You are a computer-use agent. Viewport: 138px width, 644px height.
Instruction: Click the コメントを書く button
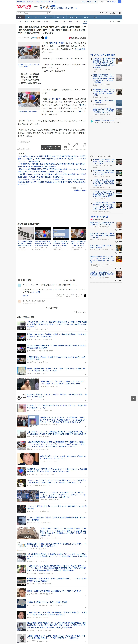[x=69, y=280]
